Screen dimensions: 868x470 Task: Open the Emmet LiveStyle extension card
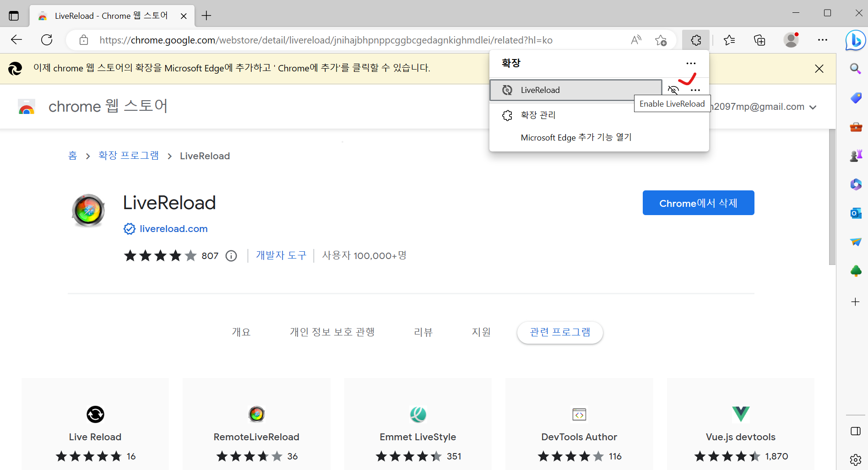(418, 424)
